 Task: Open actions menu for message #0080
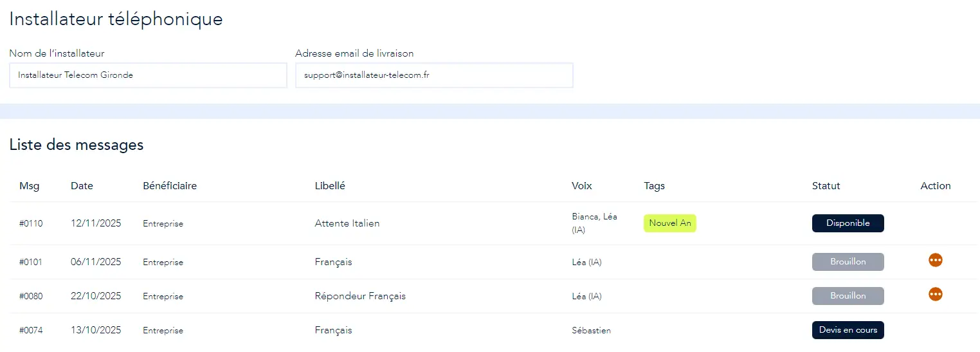click(x=935, y=295)
